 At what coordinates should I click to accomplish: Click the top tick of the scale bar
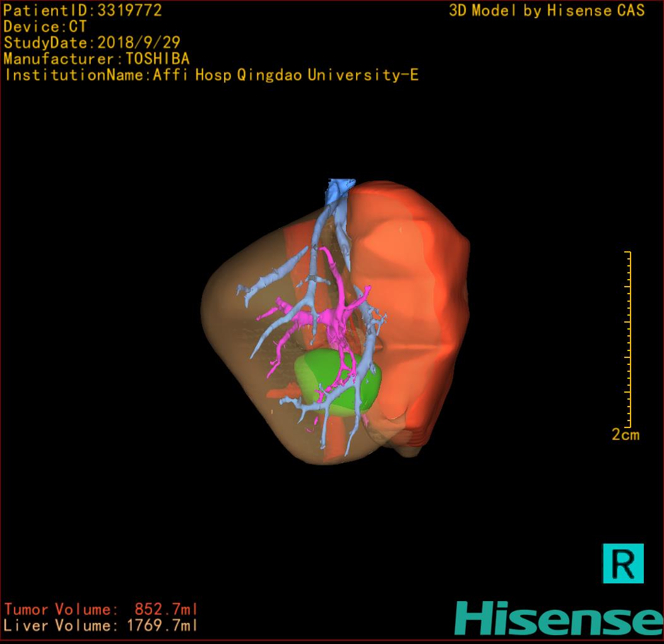pyautogui.click(x=628, y=253)
